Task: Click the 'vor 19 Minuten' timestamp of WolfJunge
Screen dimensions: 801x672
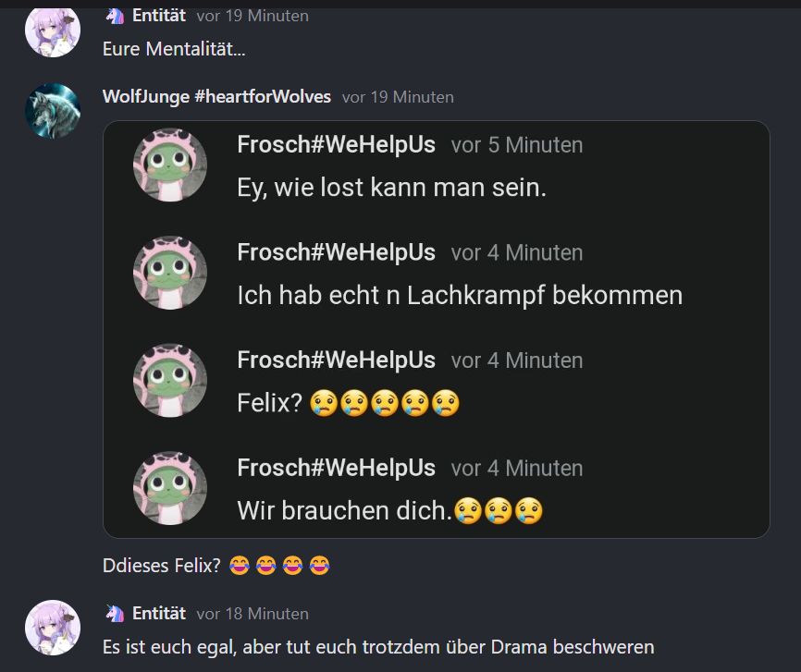Action: 398,97
